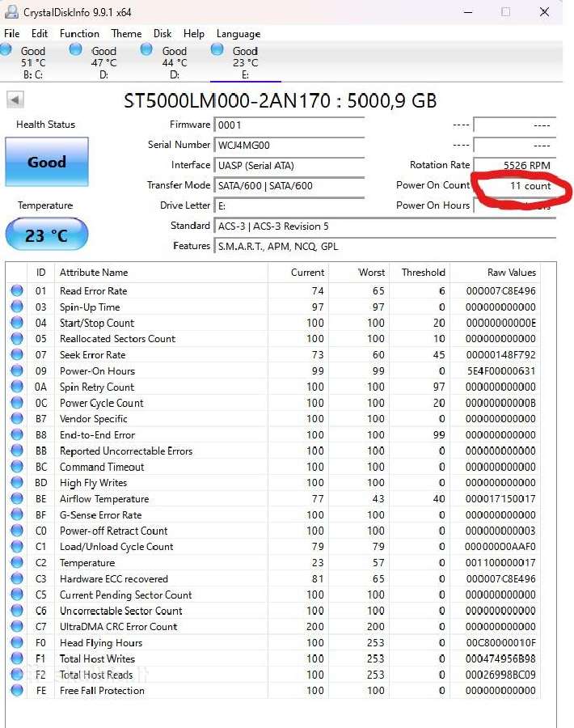This screenshot has height=728, width=574.
Task: Click the previous disk arrow button
Action: tap(15, 99)
